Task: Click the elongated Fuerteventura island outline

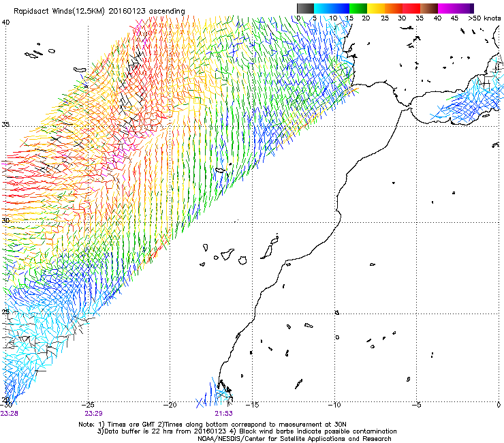Action: click(x=267, y=252)
